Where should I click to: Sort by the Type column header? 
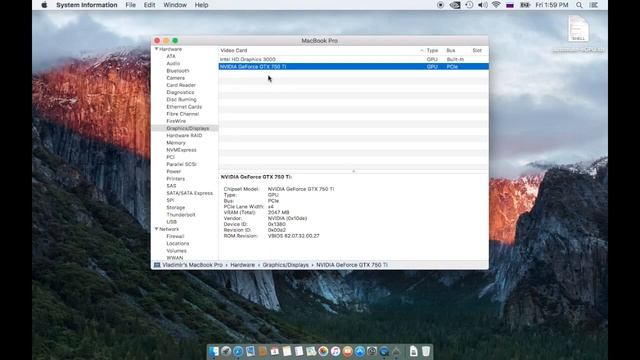pos(432,51)
